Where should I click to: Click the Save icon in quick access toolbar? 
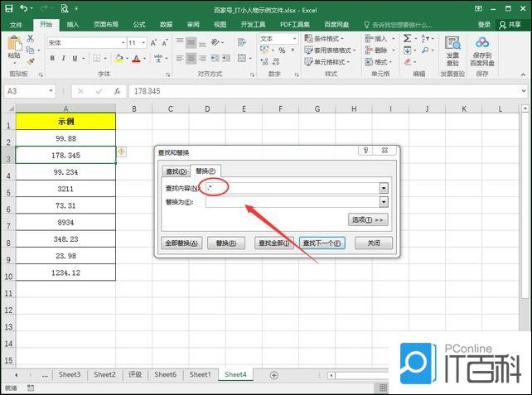tap(7, 7)
